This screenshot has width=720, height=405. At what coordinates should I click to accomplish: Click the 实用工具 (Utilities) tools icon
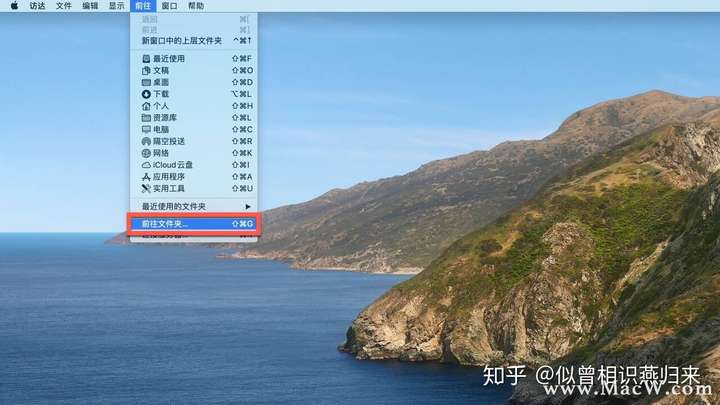146,188
